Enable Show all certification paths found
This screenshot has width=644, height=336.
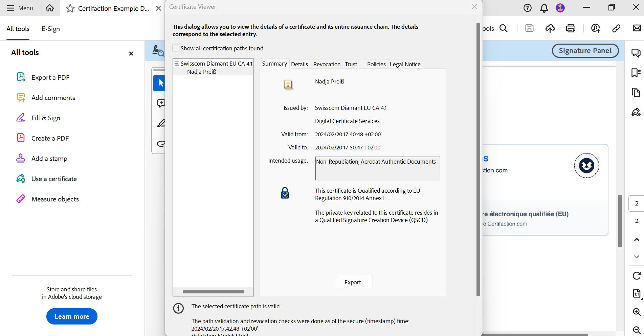pyautogui.click(x=176, y=48)
